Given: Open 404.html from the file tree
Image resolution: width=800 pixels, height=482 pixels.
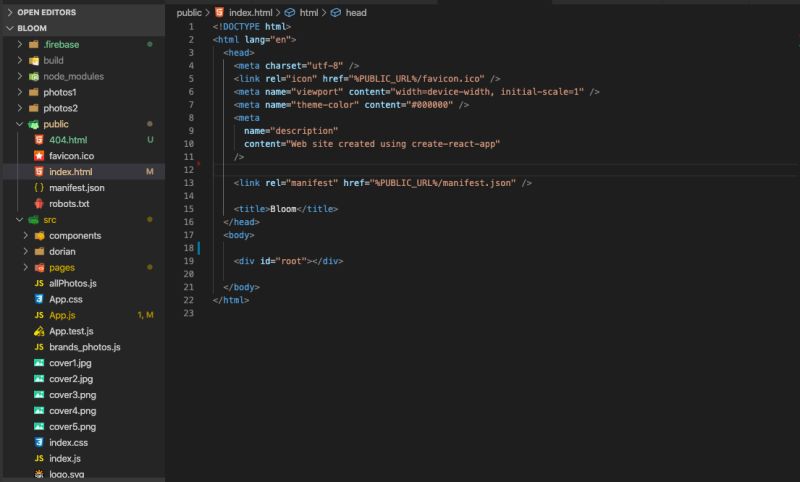Looking at the screenshot, I should click(68, 140).
